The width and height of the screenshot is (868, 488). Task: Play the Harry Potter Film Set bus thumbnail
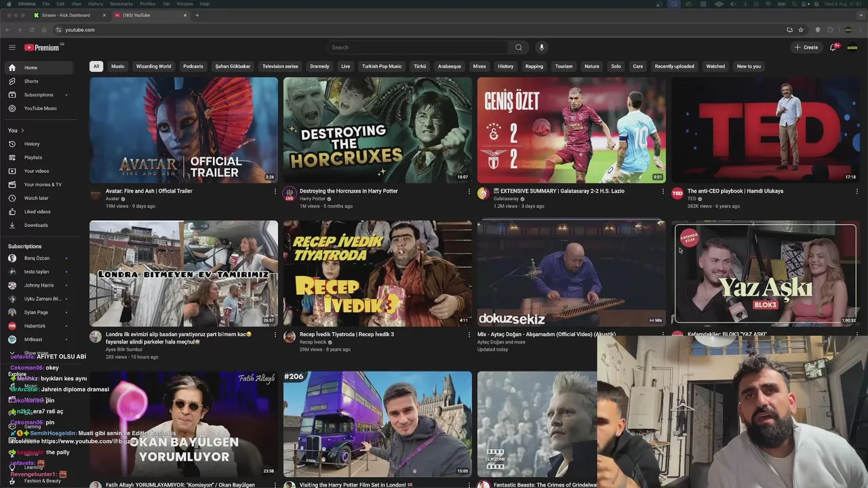point(378,424)
